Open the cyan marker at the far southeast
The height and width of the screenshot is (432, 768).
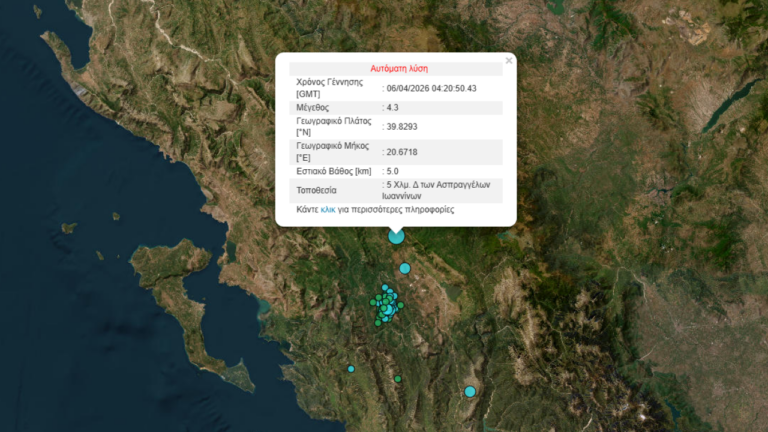pos(470,391)
